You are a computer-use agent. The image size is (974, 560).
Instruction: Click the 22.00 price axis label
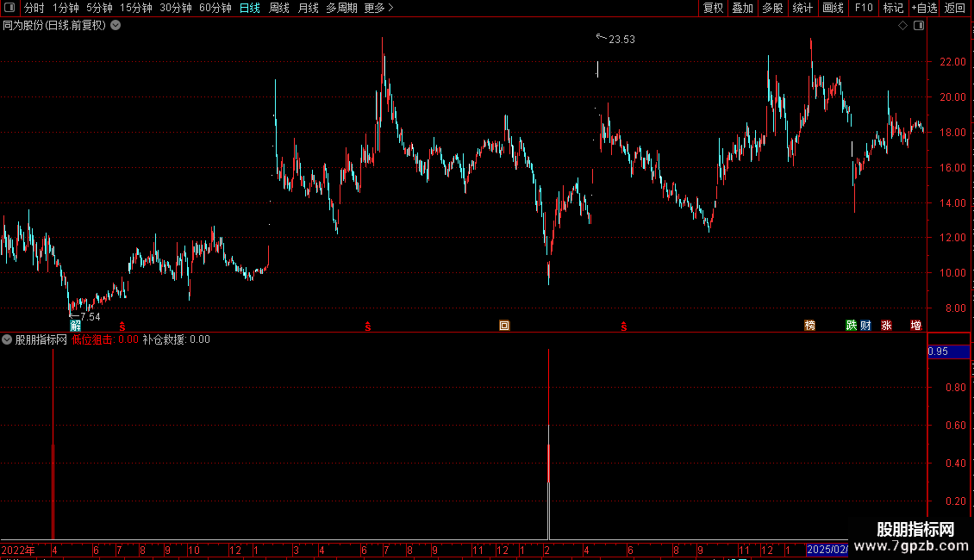(952, 61)
